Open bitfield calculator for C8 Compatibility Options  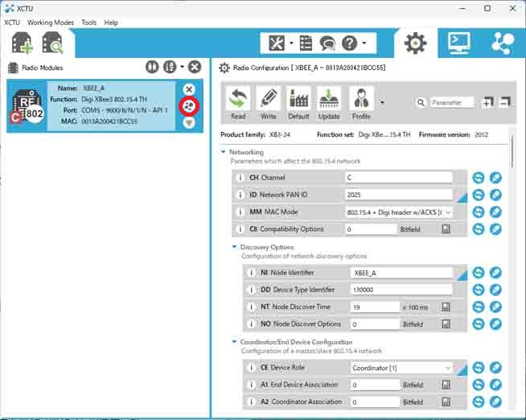(x=446, y=229)
